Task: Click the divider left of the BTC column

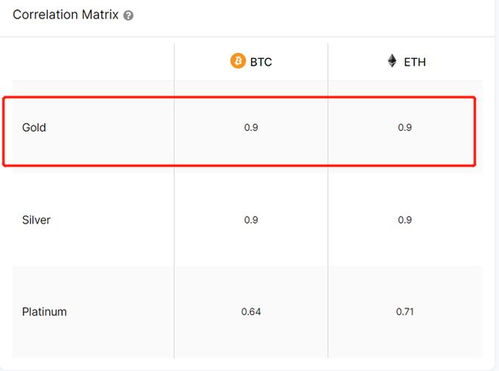Action: (x=174, y=200)
